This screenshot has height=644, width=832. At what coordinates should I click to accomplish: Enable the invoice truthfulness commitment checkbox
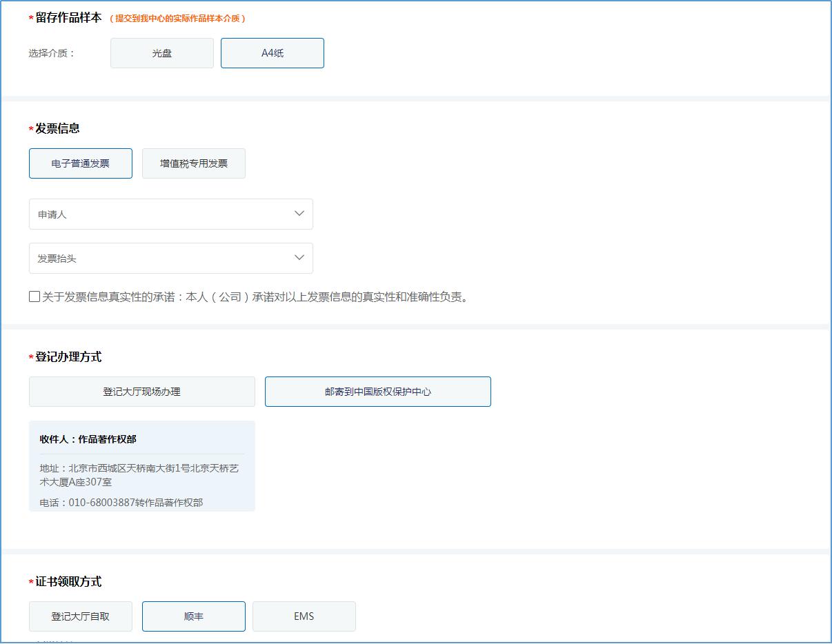33,296
